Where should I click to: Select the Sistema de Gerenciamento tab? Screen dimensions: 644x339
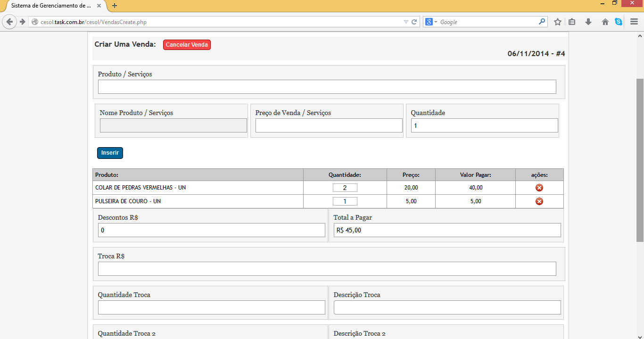pyautogui.click(x=51, y=6)
